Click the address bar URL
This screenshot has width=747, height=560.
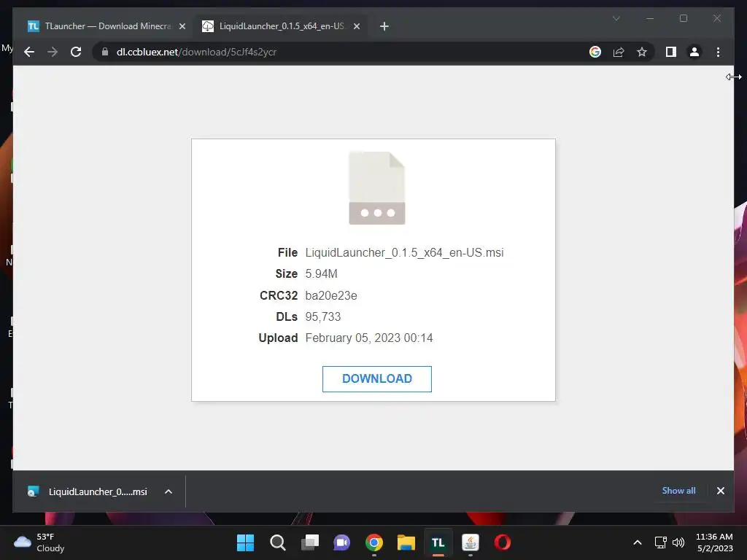tap(196, 52)
